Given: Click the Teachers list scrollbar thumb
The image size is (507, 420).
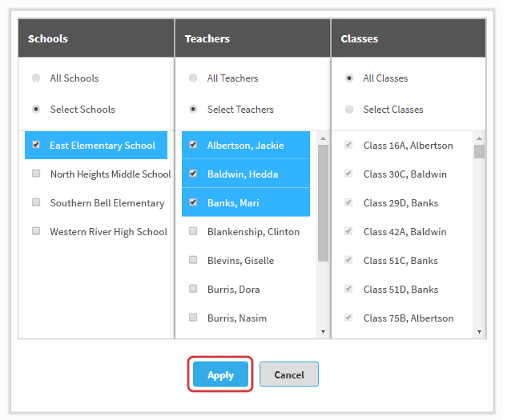Looking at the screenshot, I should 323,203.
